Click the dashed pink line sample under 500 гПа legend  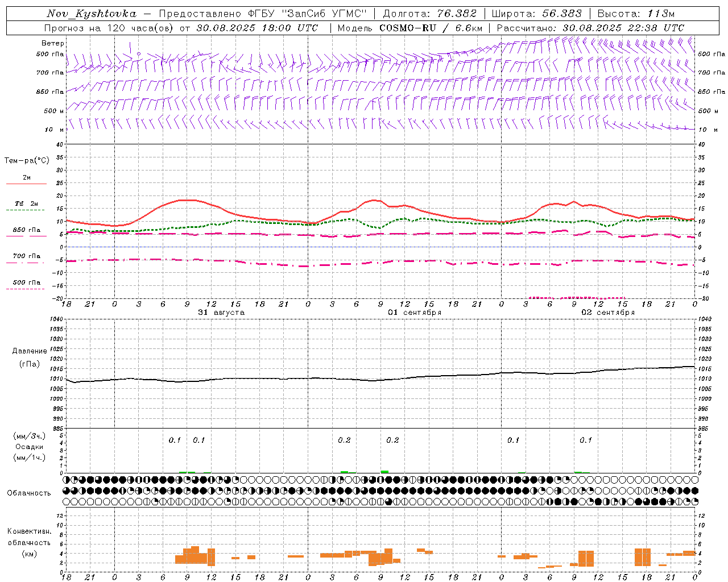click(25, 289)
